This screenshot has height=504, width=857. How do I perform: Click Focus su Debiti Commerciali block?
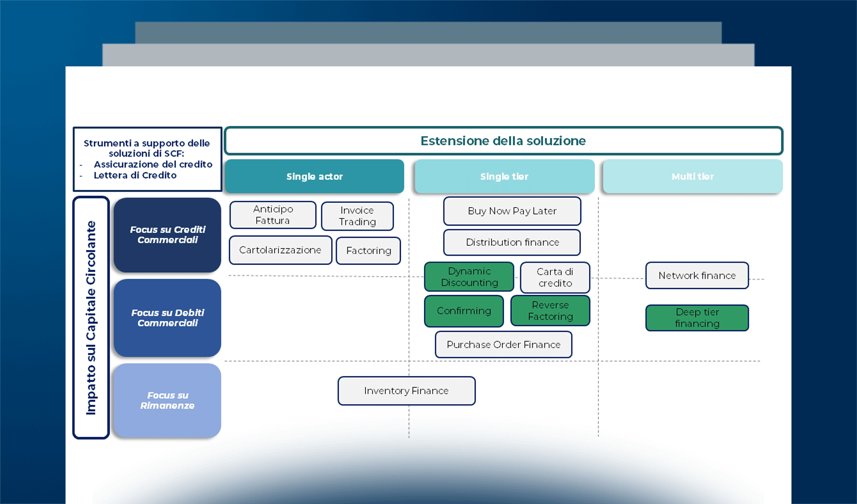pos(167,318)
